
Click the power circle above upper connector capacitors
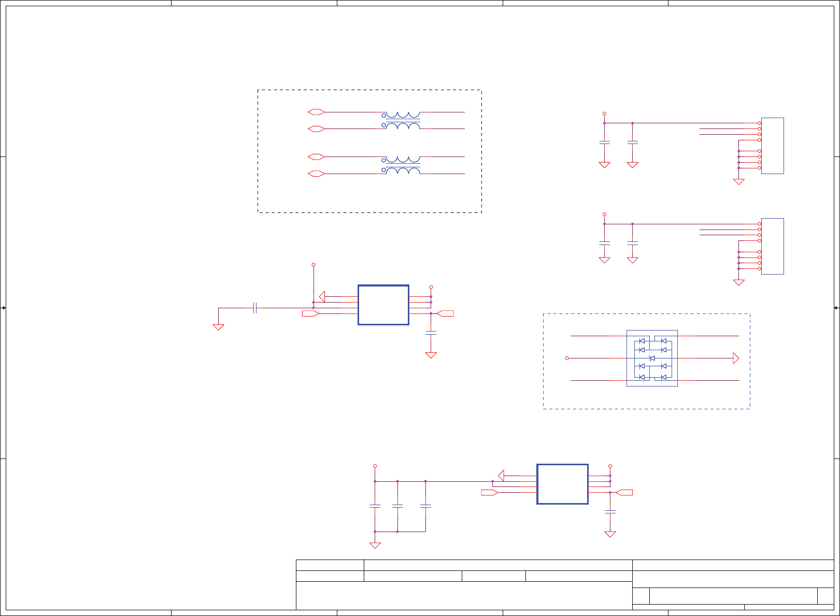(x=604, y=113)
